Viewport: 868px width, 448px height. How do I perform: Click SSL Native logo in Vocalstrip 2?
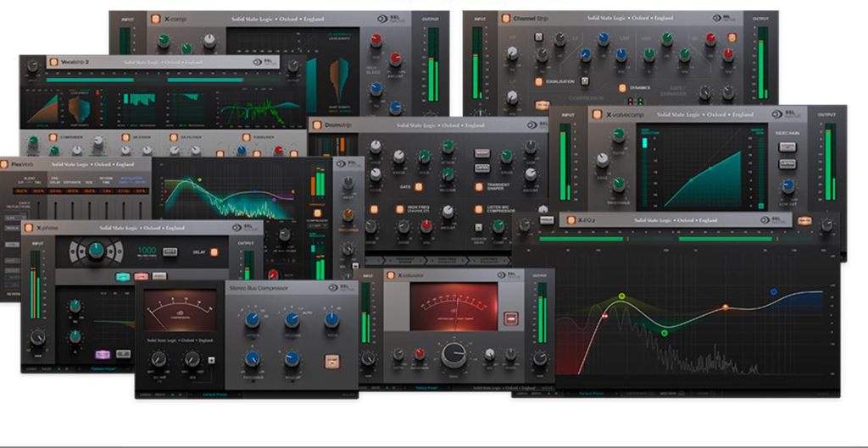coord(265,62)
